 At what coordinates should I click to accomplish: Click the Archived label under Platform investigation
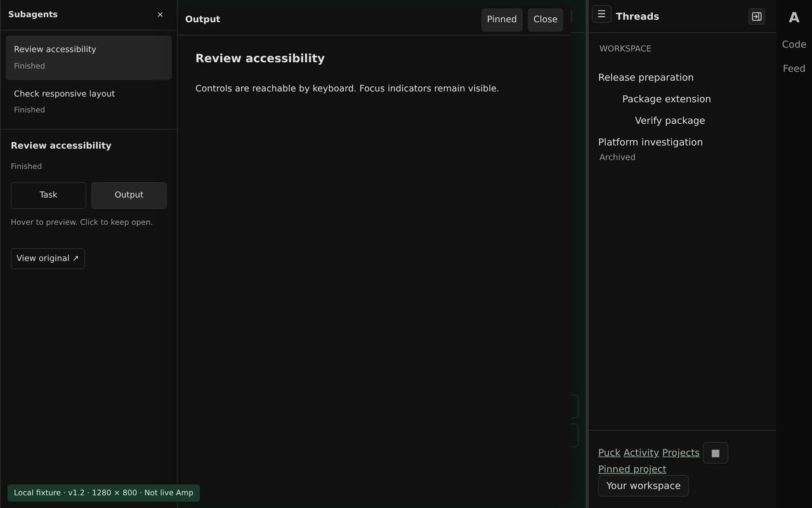[x=617, y=157]
